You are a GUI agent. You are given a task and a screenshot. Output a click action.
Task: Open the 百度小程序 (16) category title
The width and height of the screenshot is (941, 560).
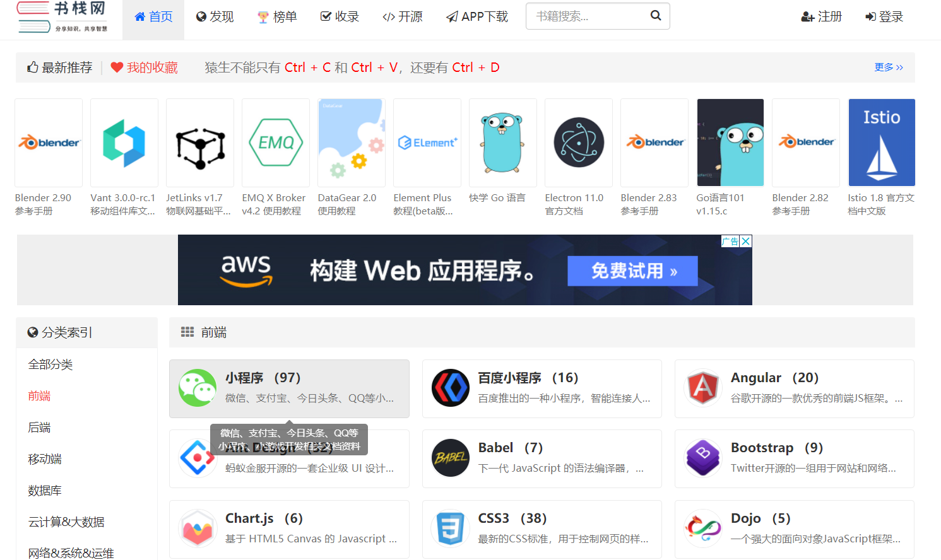(528, 378)
